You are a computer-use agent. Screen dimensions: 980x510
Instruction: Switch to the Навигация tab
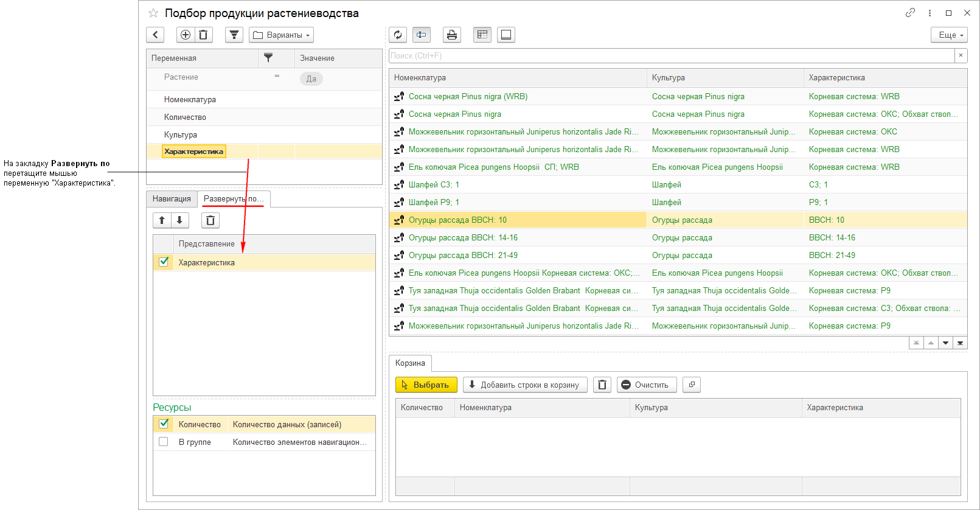(x=172, y=199)
